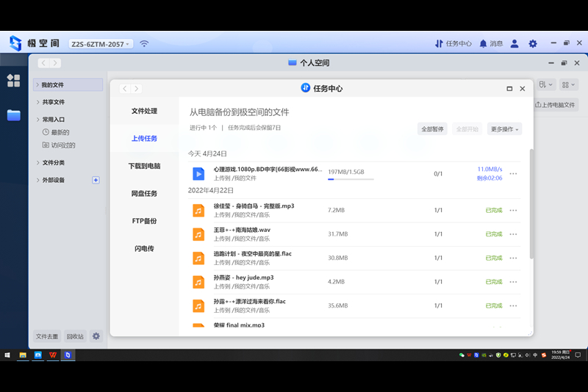Open the user account icon

coord(514,43)
